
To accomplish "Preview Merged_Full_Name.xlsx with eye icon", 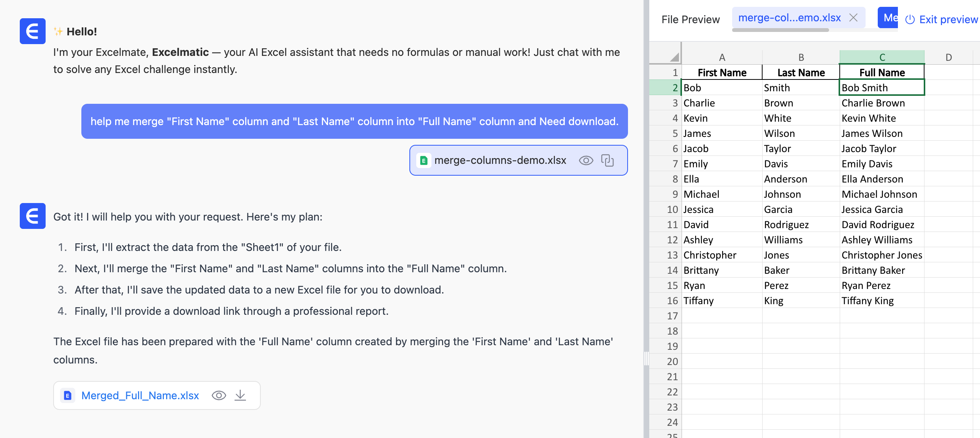I will [218, 395].
